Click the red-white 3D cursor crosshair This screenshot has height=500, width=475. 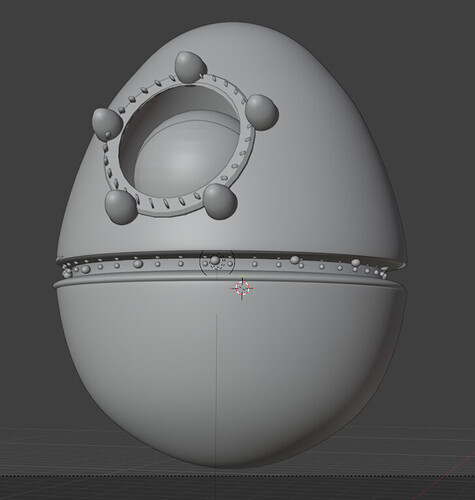(x=242, y=288)
